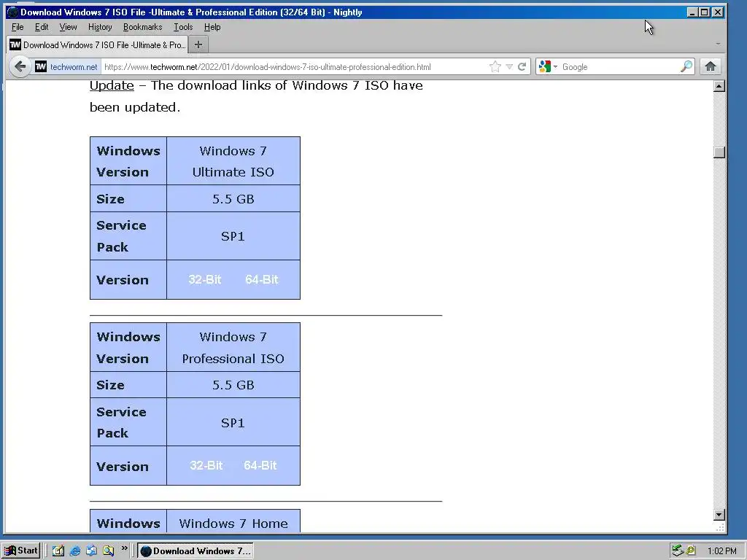
Task: Go to the Home page icon
Action: [711, 66]
